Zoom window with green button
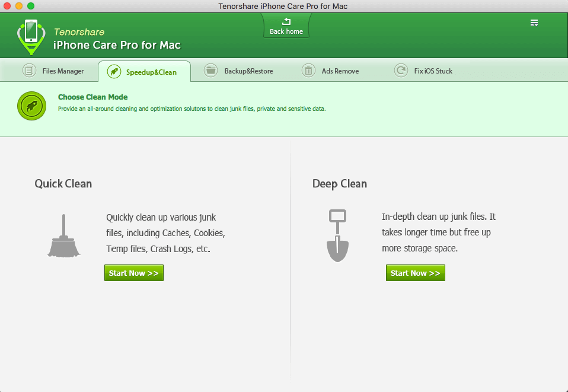The height and width of the screenshot is (392, 568). click(x=31, y=6)
